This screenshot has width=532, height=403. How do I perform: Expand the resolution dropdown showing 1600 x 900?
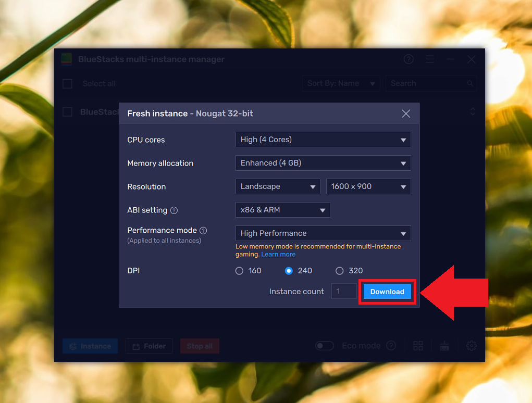pos(368,186)
